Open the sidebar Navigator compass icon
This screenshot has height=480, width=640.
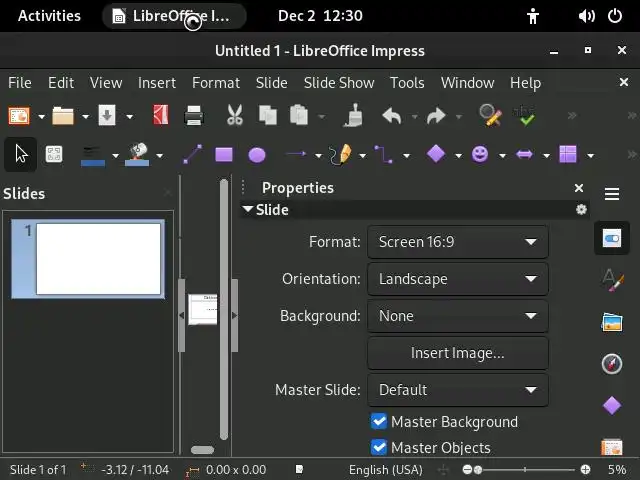(x=612, y=364)
